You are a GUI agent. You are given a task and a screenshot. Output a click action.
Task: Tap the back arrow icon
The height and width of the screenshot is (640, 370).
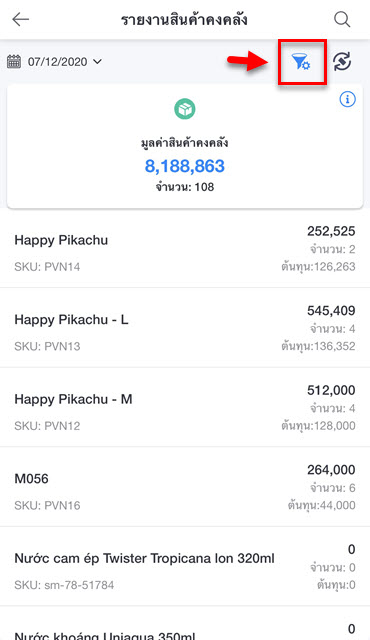(x=20, y=19)
